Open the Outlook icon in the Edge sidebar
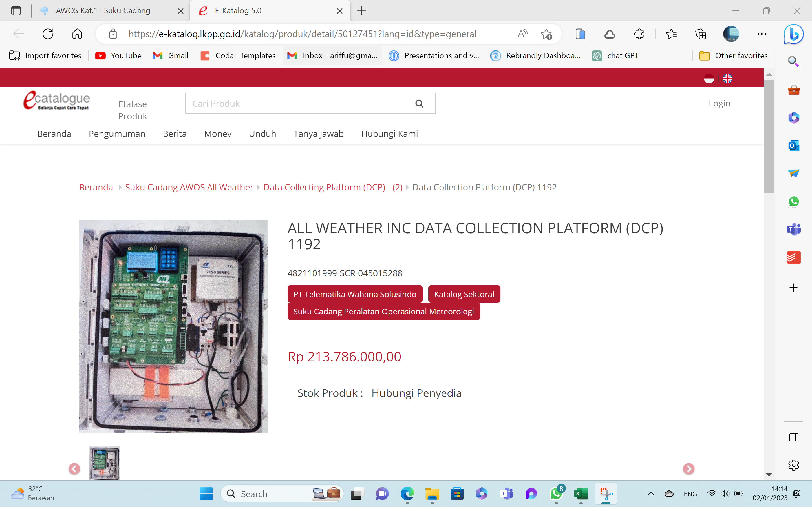812x507 pixels. coord(794,146)
